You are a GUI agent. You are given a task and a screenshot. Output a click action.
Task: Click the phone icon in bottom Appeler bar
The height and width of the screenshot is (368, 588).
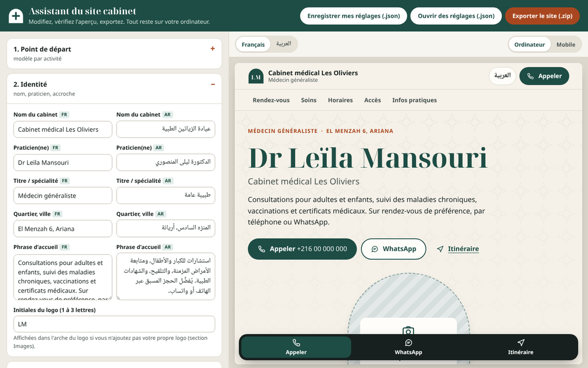tap(296, 343)
